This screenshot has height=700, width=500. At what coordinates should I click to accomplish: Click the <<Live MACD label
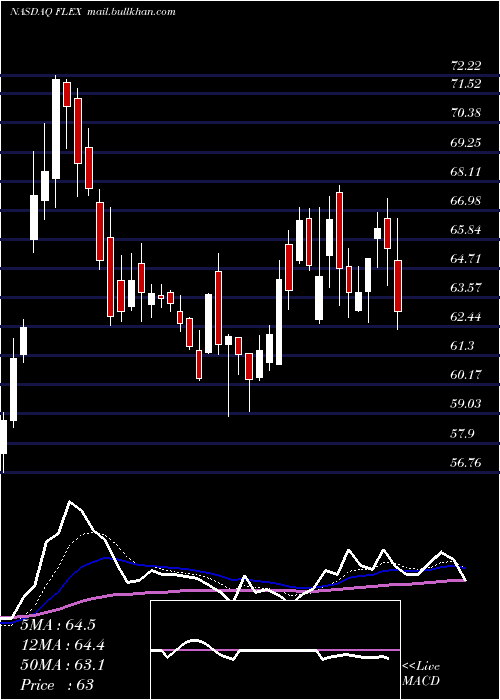click(x=421, y=674)
